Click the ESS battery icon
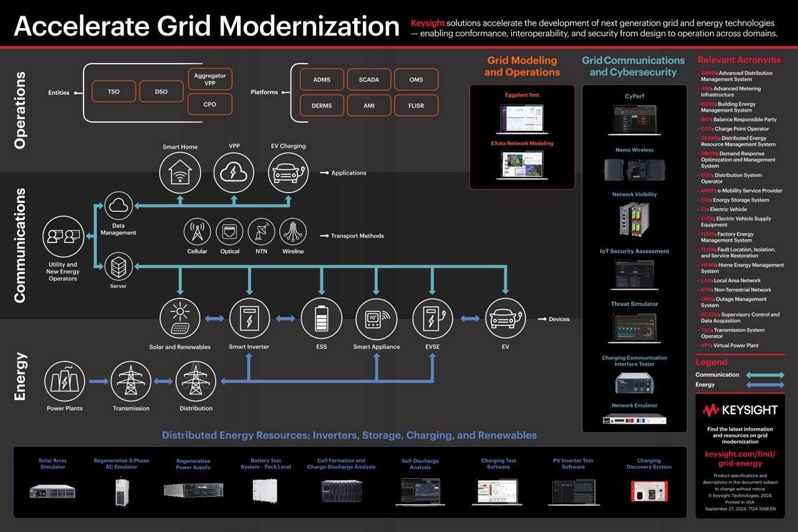 click(x=321, y=318)
